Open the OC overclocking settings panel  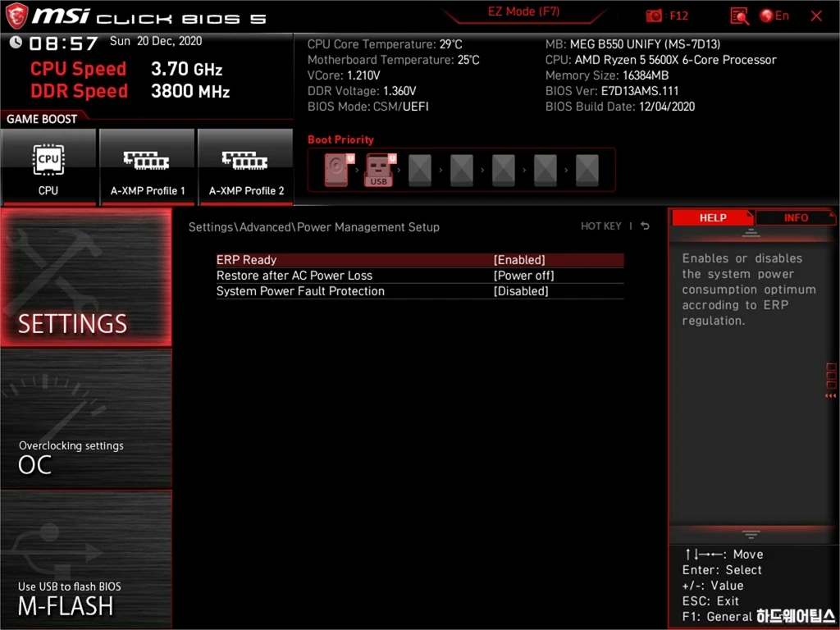(x=86, y=419)
